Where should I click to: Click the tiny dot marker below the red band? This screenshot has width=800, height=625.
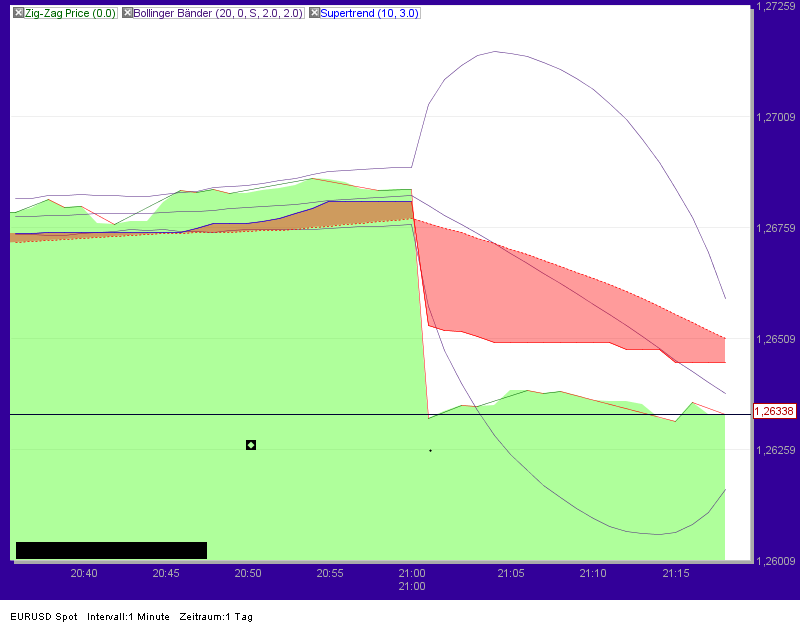[430, 451]
